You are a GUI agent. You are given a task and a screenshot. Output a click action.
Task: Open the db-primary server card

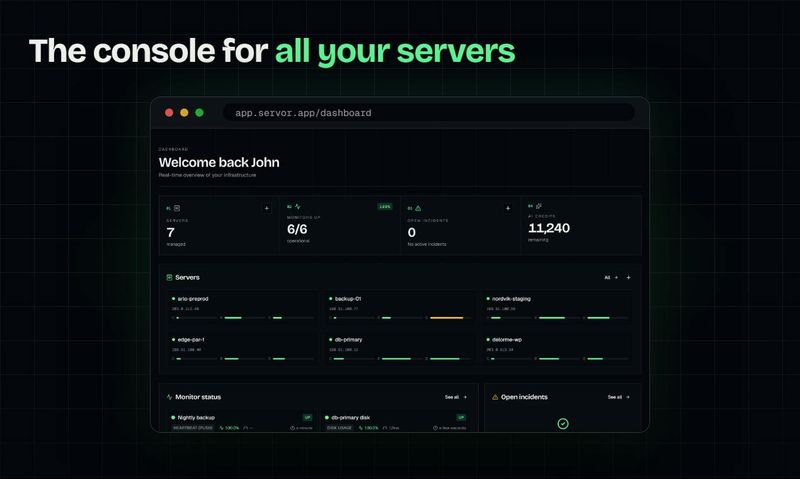tap(397, 349)
